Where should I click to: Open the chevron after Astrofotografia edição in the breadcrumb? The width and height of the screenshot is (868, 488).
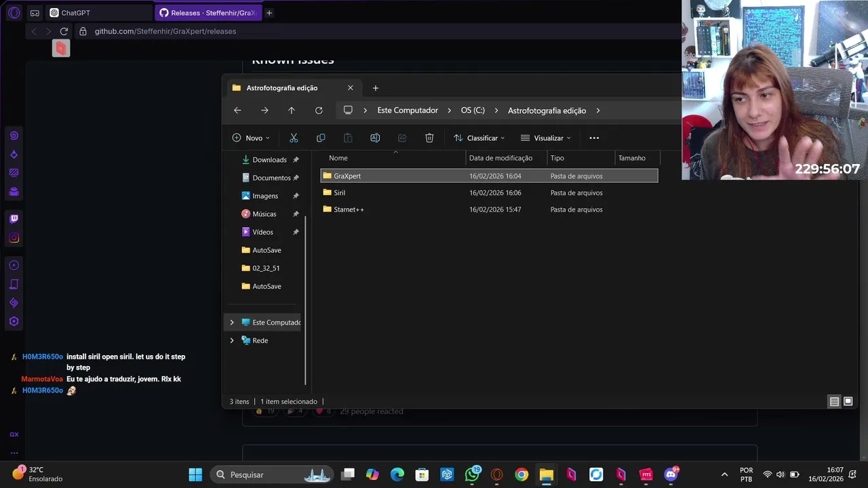click(x=597, y=110)
